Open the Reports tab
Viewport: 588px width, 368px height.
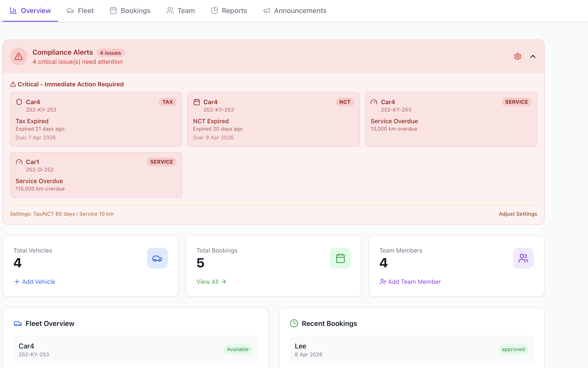pyautogui.click(x=229, y=11)
